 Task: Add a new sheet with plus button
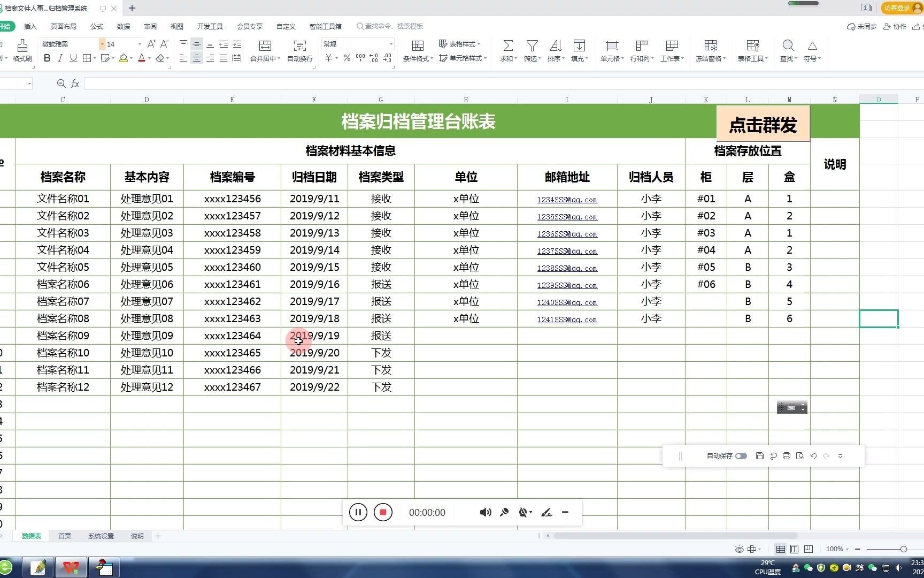pyautogui.click(x=158, y=536)
